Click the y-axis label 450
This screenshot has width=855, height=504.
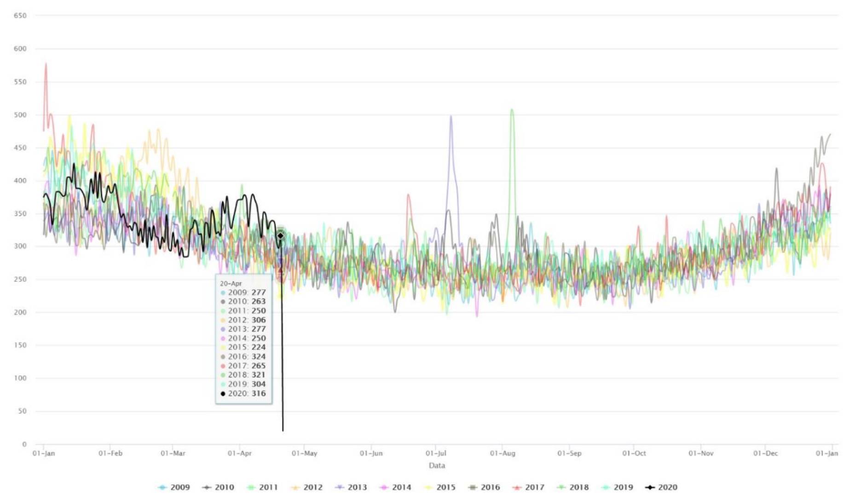tap(20, 148)
